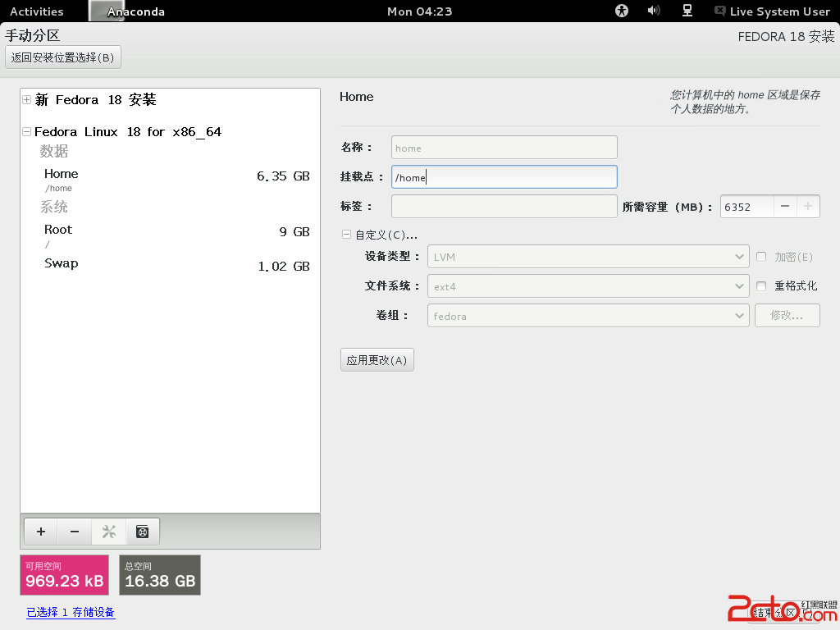Image resolution: width=840 pixels, height=630 pixels.
Task: Open partition configuration tools icon
Action: click(x=109, y=532)
